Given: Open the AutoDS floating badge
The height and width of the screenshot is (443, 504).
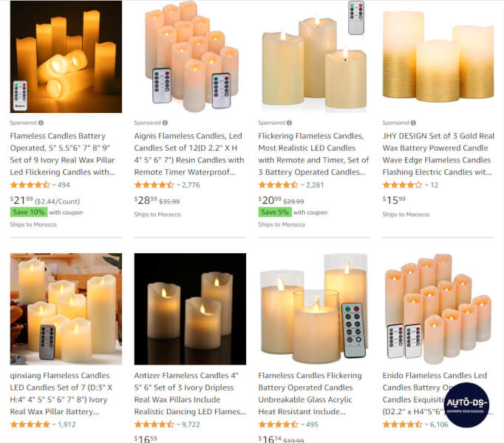Looking at the screenshot, I should pyautogui.click(x=467, y=405).
